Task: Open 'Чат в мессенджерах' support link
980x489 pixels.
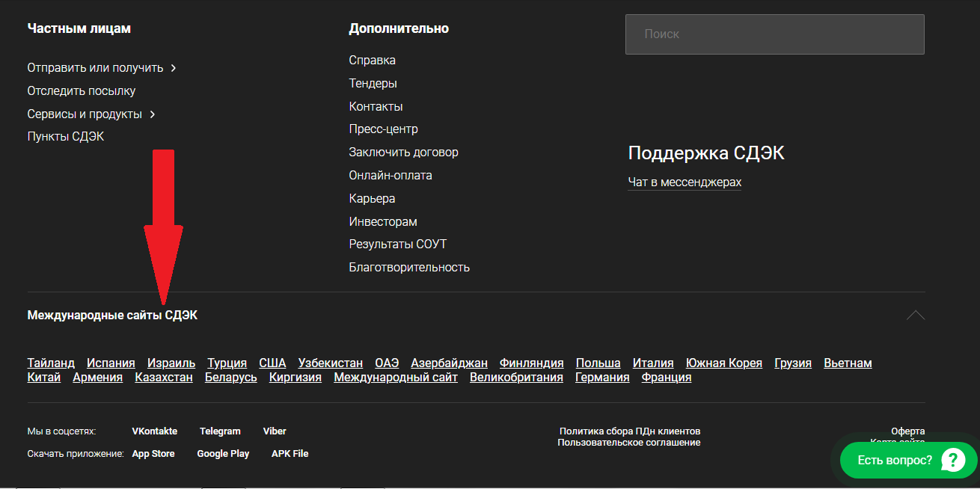Action: point(685,182)
